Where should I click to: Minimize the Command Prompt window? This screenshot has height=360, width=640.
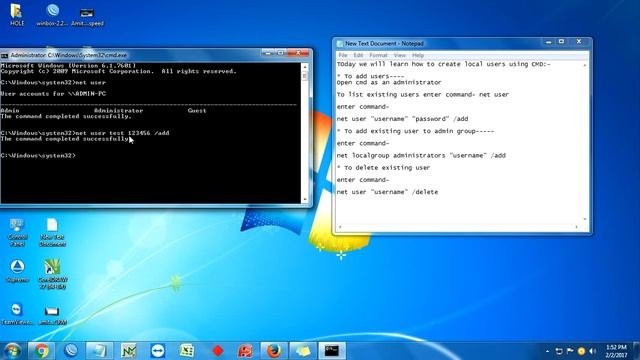tap(268, 53)
